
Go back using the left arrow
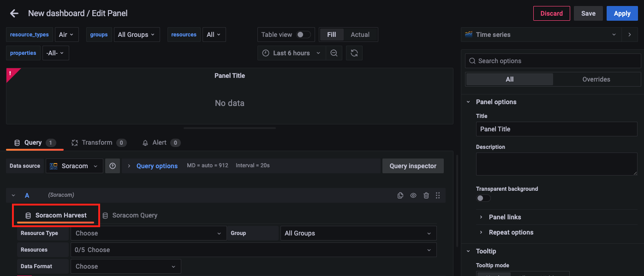14,13
